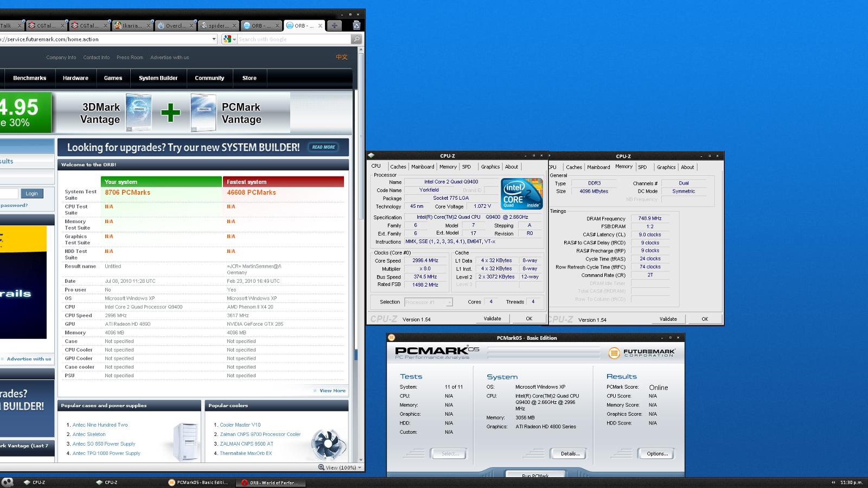This screenshot has height=488, width=868.
Task: Click the Search with Google field
Action: 295,39
